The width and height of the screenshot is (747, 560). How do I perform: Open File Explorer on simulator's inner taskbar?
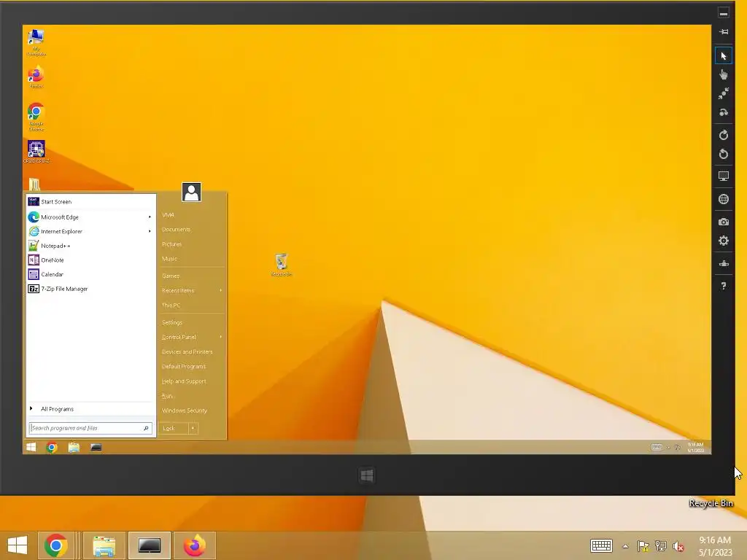(x=74, y=447)
